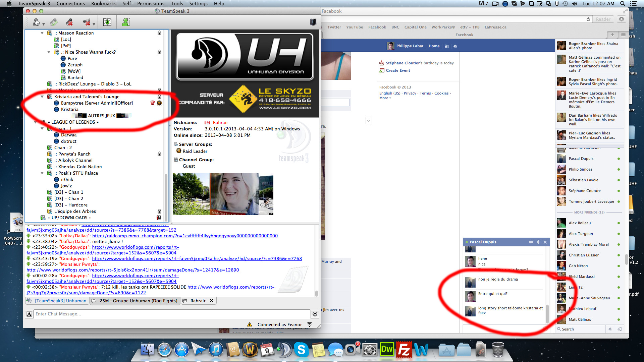Open Facebook chat sidebar options gear

tap(610, 329)
